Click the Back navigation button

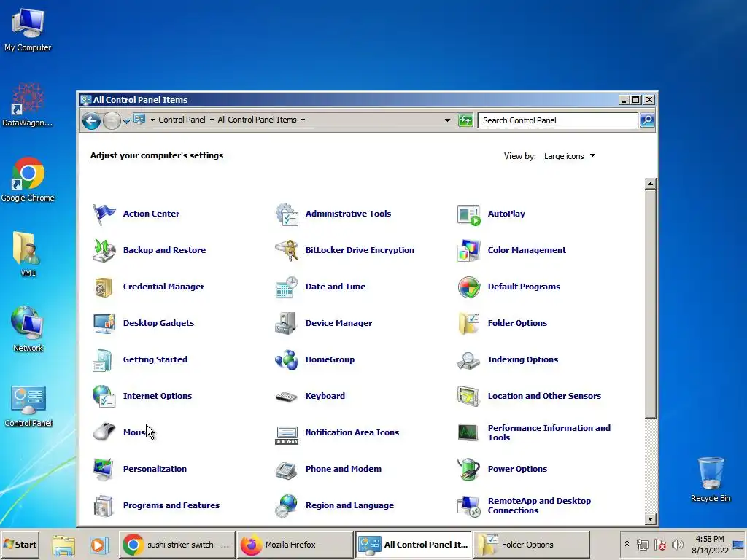pyautogui.click(x=91, y=121)
